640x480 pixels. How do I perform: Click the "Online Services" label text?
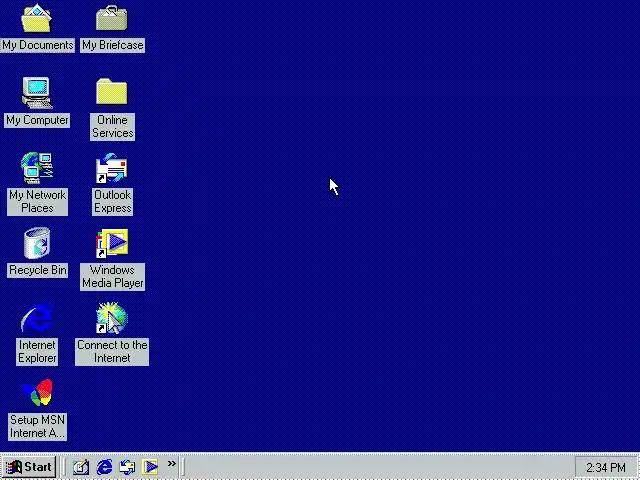tap(112, 127)
